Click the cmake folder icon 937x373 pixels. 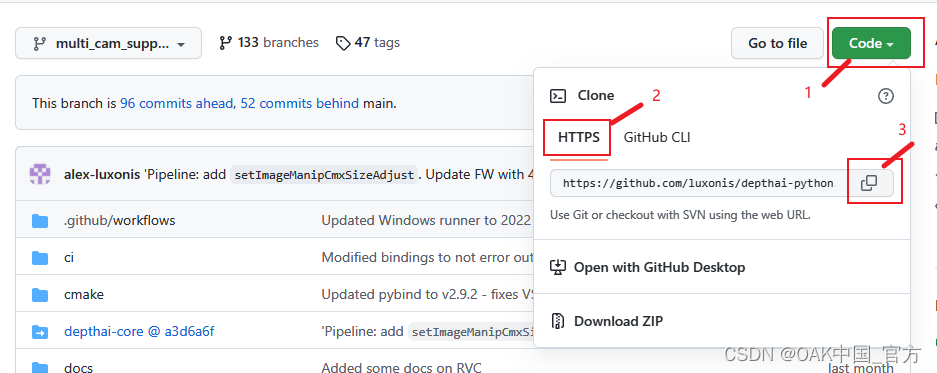click(40, 295)
